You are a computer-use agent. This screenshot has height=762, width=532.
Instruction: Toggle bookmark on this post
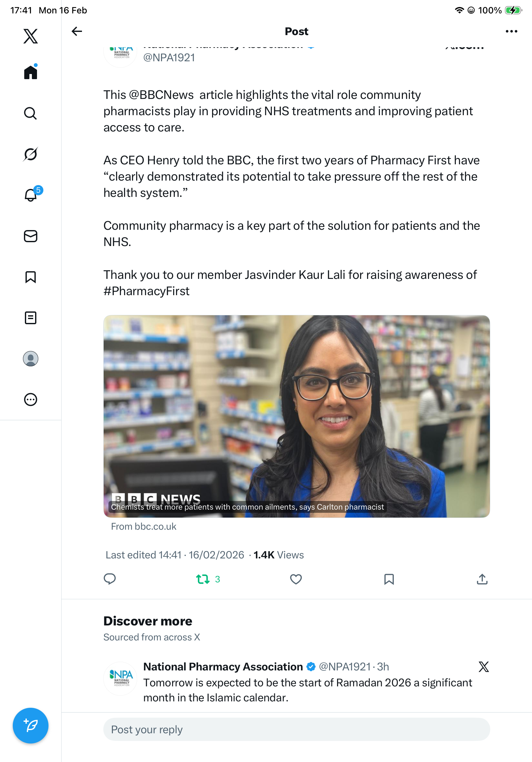[x=389, y=579]
